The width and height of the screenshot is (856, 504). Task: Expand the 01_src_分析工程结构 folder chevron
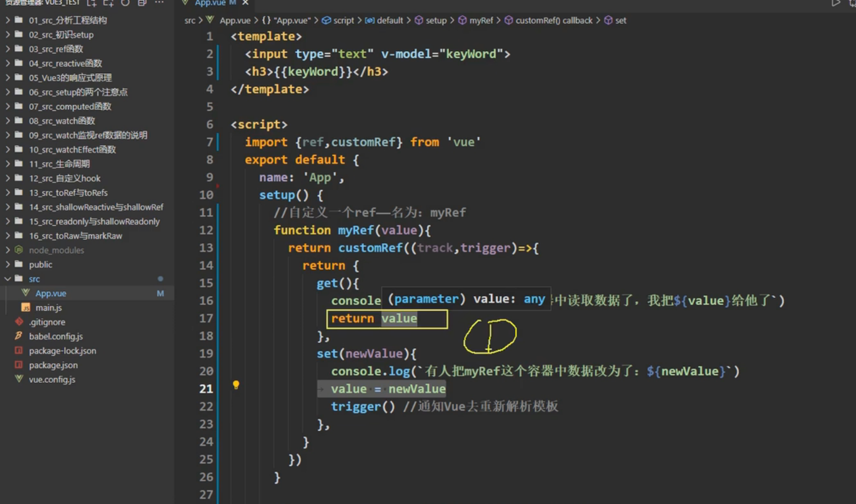point(7,20)
